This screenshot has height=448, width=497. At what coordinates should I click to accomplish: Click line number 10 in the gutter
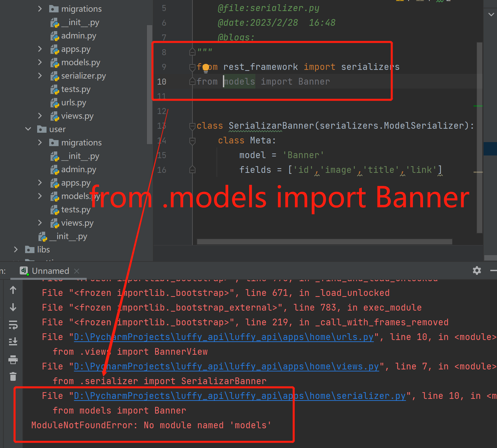[x=162, y=82]
